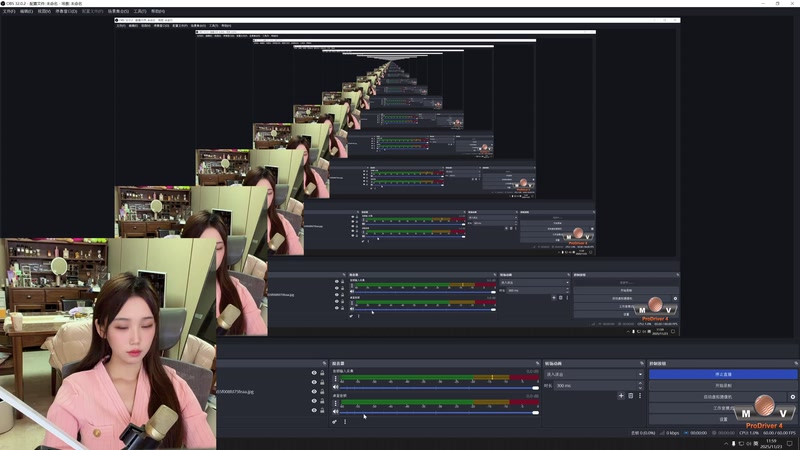Click the 启动虚拟摄像机 button
The height and width of the screenshot is (450, 800).
(x=718, y=396)
